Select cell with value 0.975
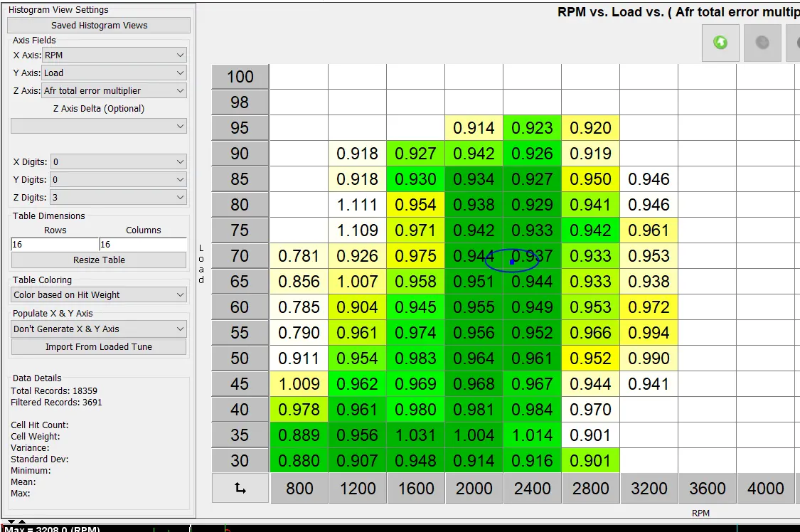 pos(415,256)
